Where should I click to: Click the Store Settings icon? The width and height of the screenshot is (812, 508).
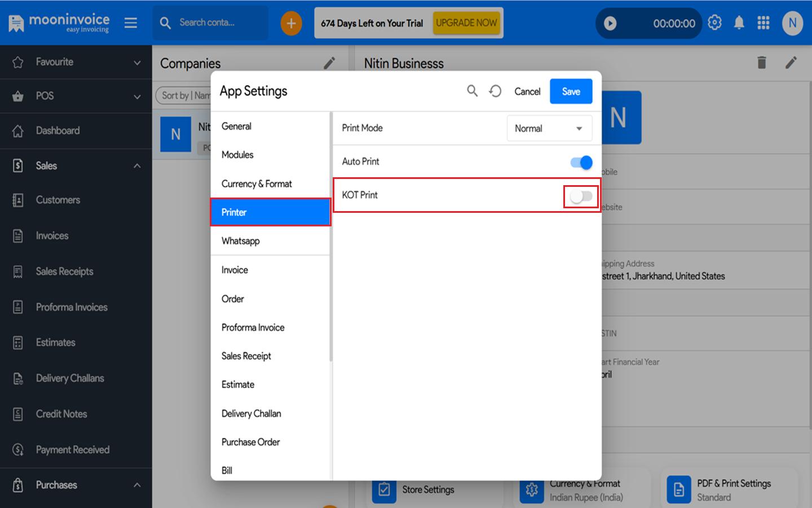click(x=384, y=489)
